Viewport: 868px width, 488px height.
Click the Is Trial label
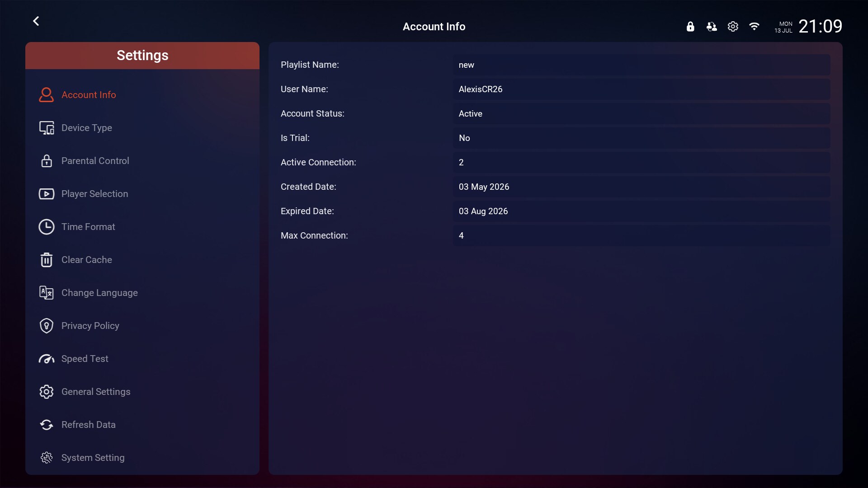click(295, 138)
